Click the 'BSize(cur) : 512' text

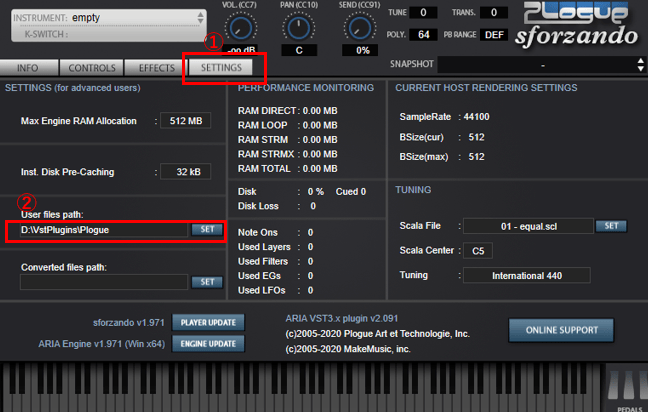pos(442,137)
